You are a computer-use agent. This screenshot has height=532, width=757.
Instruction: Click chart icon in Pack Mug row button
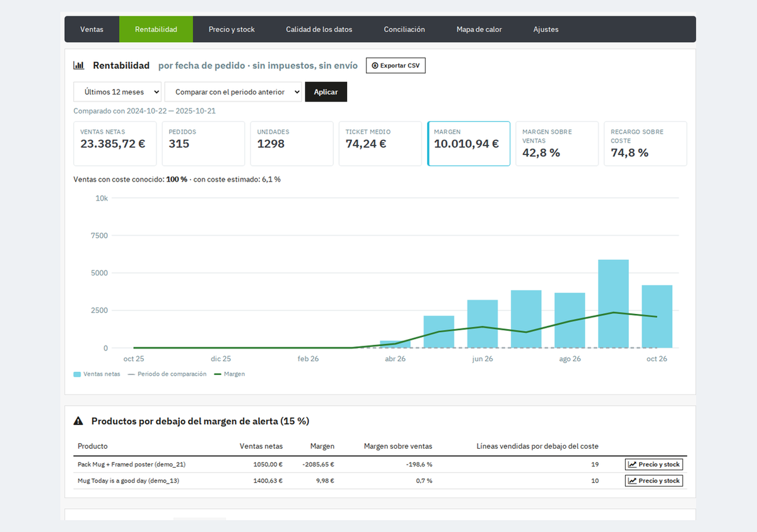pos(631,465)
